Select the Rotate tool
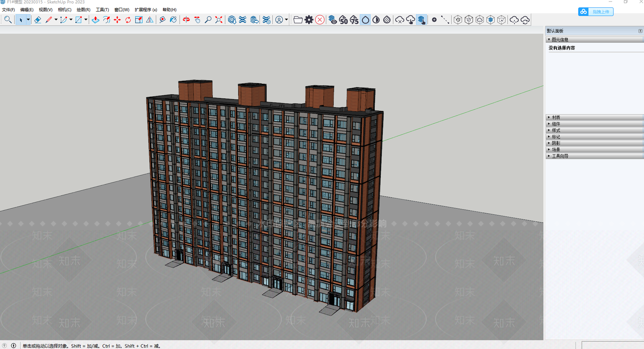 point(128,20)
